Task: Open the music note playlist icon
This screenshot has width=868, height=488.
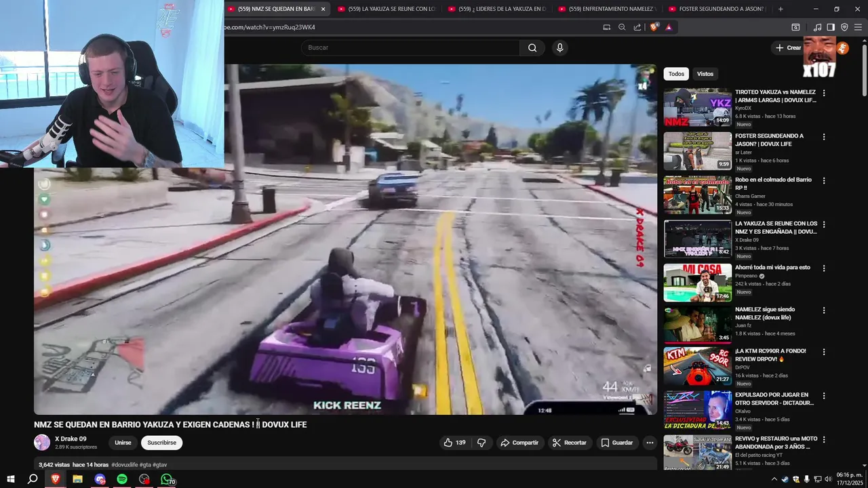Action: [x=817, y=27]
